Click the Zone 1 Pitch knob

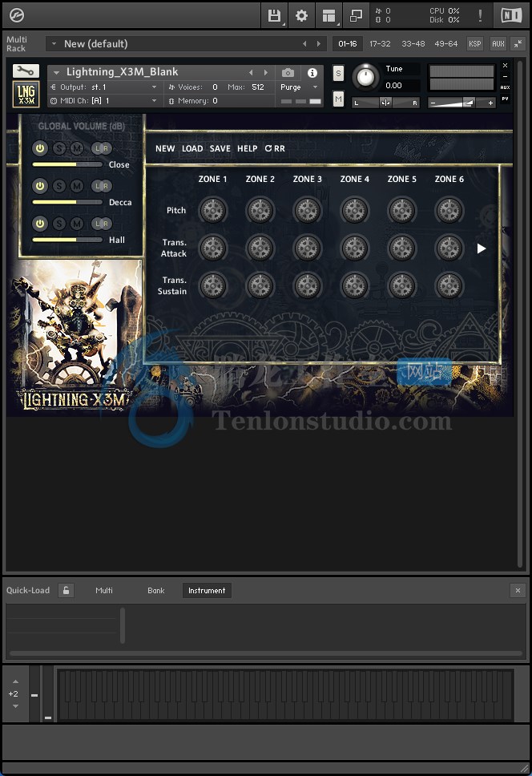[x=213, y=210]
